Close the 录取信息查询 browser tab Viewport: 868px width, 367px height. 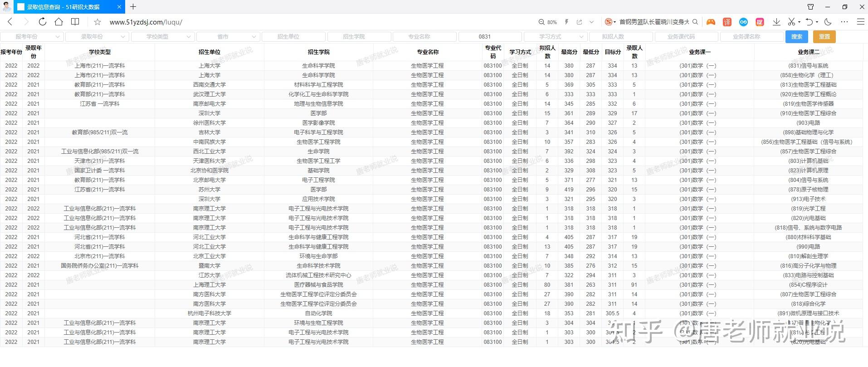[x=119, y=7]
